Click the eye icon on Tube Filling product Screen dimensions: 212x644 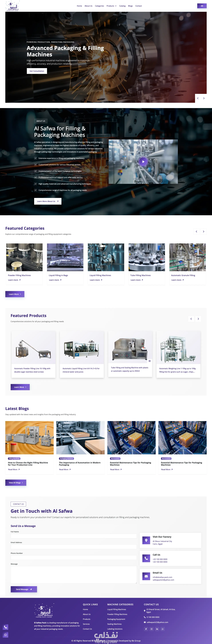[150, 361]
